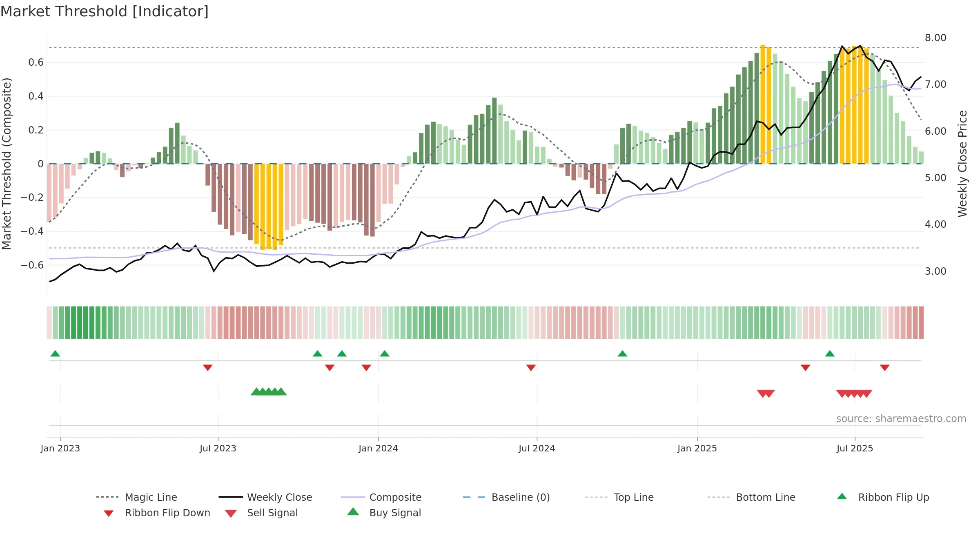Toggle the Magic Line legend entry
The height and width of the screenshot is (551, 980).
136,497
